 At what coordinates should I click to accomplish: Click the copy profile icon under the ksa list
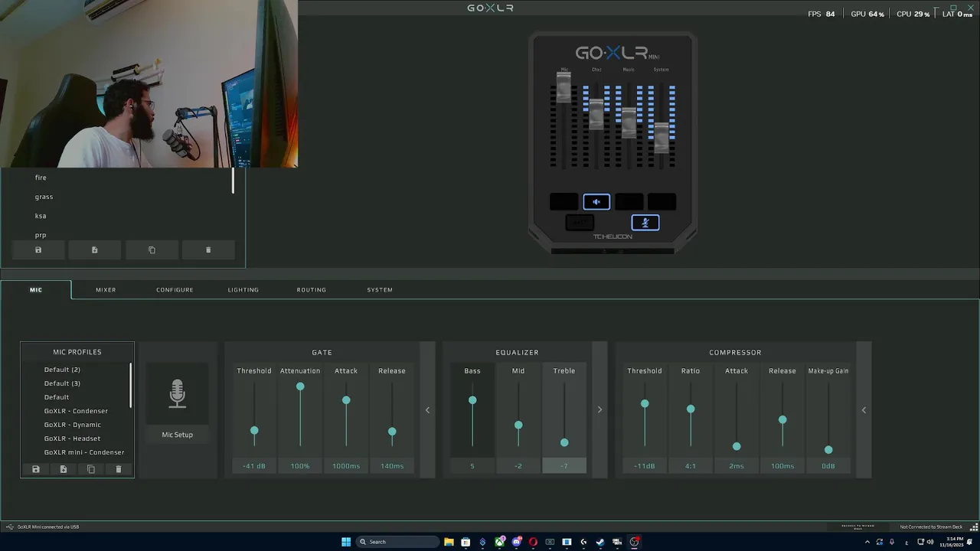152,250
